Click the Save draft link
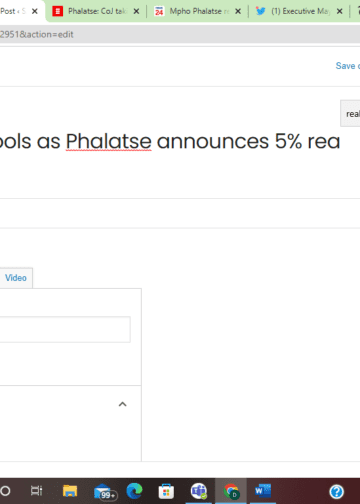The height and width of the screenshot is (504, 360). click(347, 66)
